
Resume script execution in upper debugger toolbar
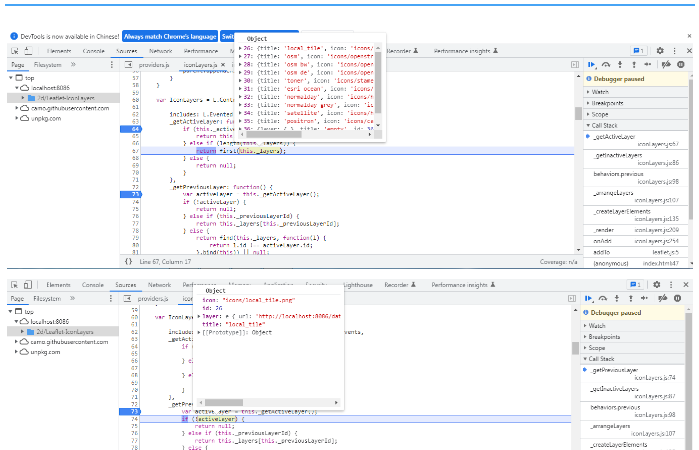[x=592, y=64]
